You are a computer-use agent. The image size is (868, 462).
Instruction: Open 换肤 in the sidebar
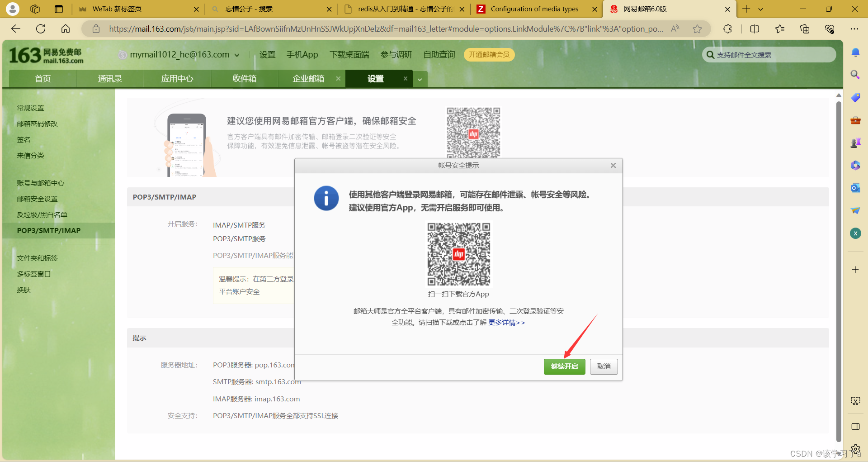24,290
